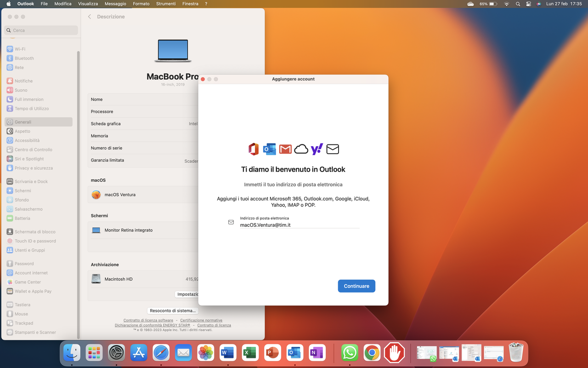Open WhatsApp from the Dock

(x=350, y=353)
